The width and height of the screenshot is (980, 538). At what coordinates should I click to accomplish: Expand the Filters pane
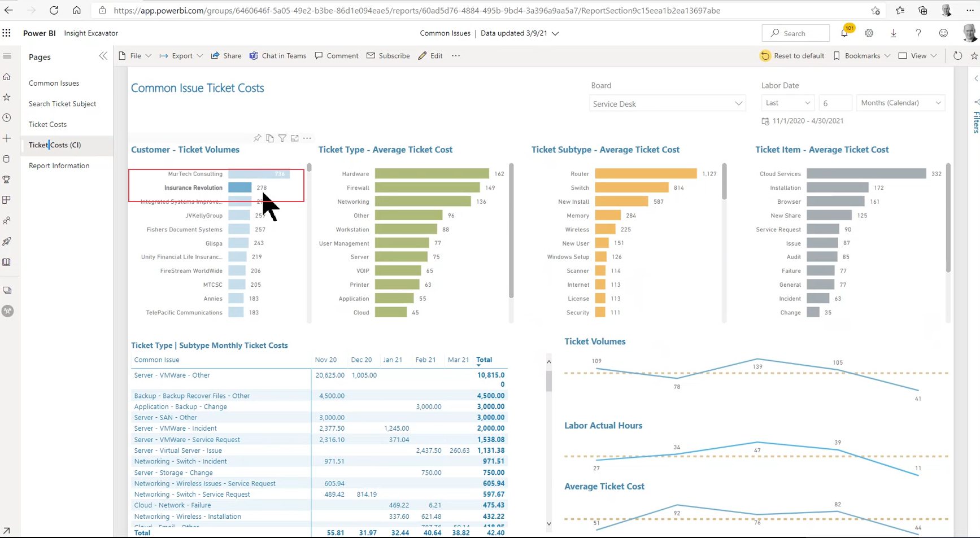976,78
